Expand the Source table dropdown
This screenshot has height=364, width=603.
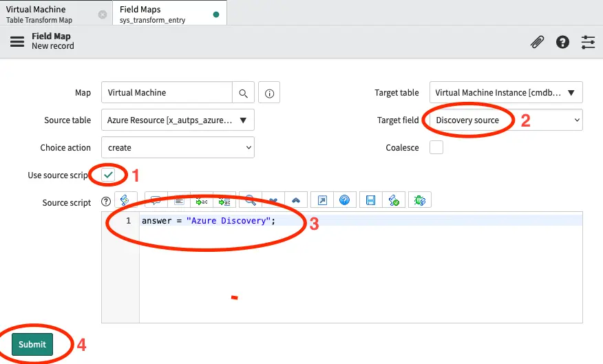(x=178, y=120)
